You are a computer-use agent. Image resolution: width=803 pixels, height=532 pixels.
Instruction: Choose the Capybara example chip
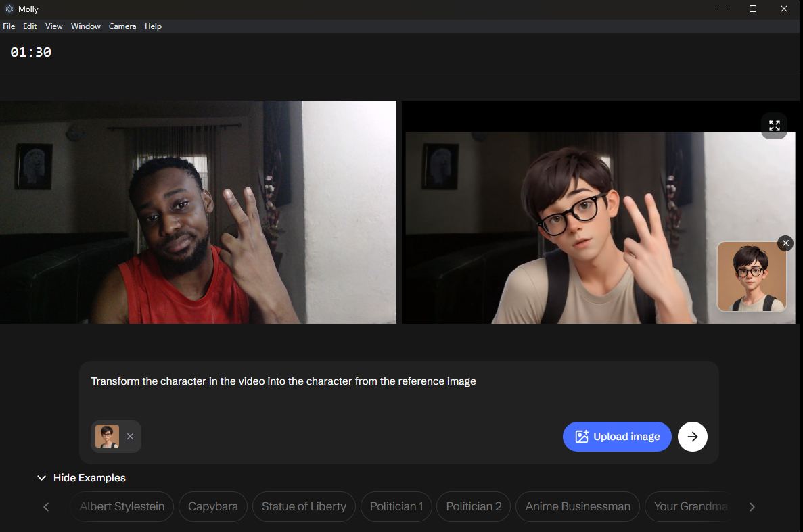pos(213,506)
